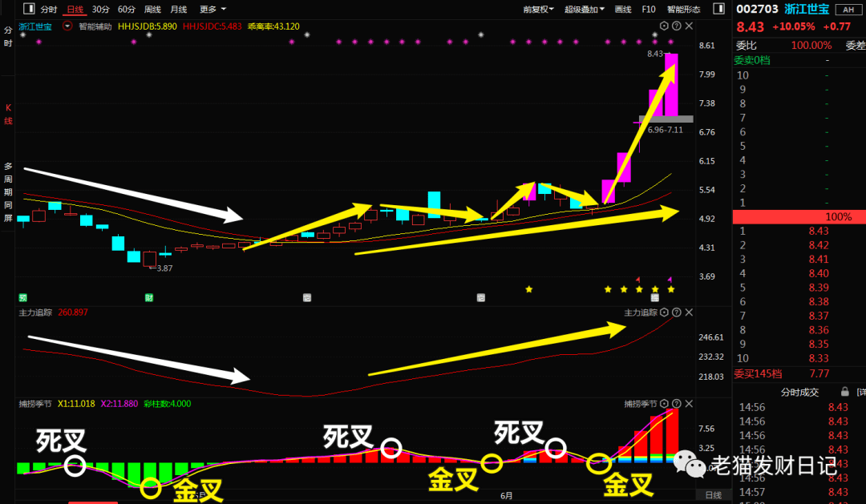Switch to the 分时 chart tab
The width and height of the screenshot is (866, 504).
49,10
